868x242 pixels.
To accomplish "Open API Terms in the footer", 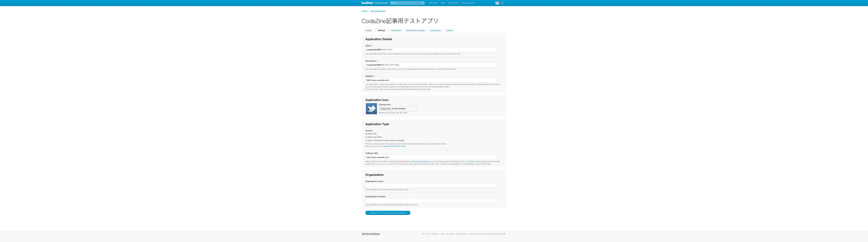I will coord(426,234).
